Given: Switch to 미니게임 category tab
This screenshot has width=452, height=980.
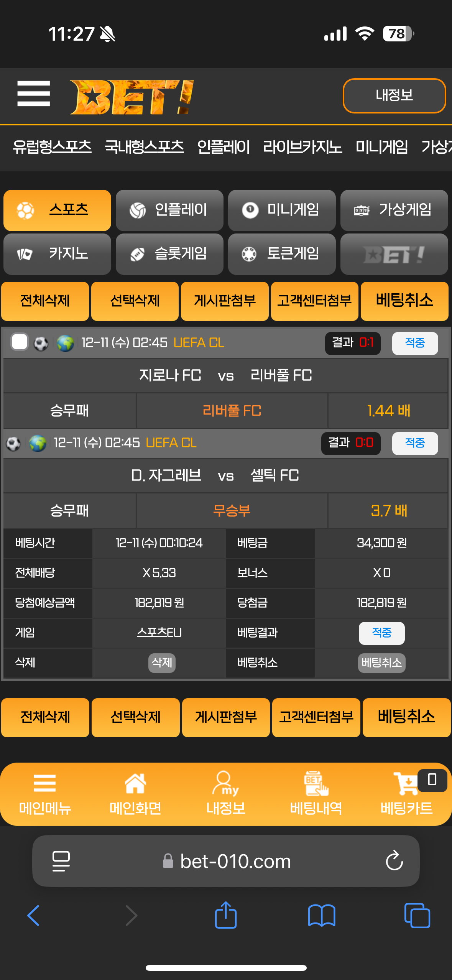Looking at the screenshot, I should (282, 210).
